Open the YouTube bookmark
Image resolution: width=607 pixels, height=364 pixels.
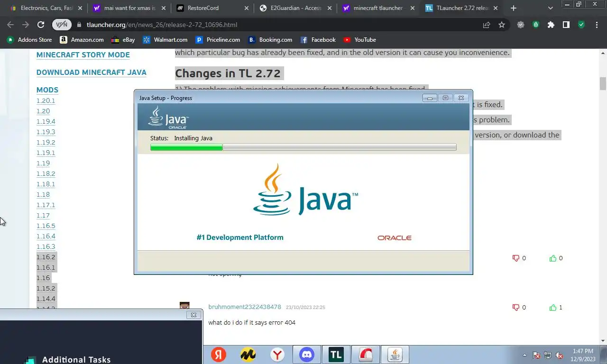(359, 40)
